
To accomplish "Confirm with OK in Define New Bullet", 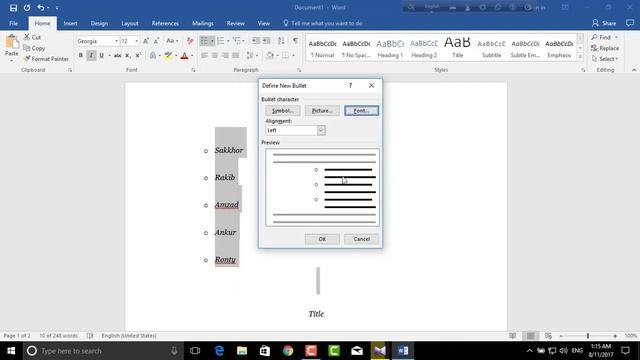I will [x=322, y=239].
